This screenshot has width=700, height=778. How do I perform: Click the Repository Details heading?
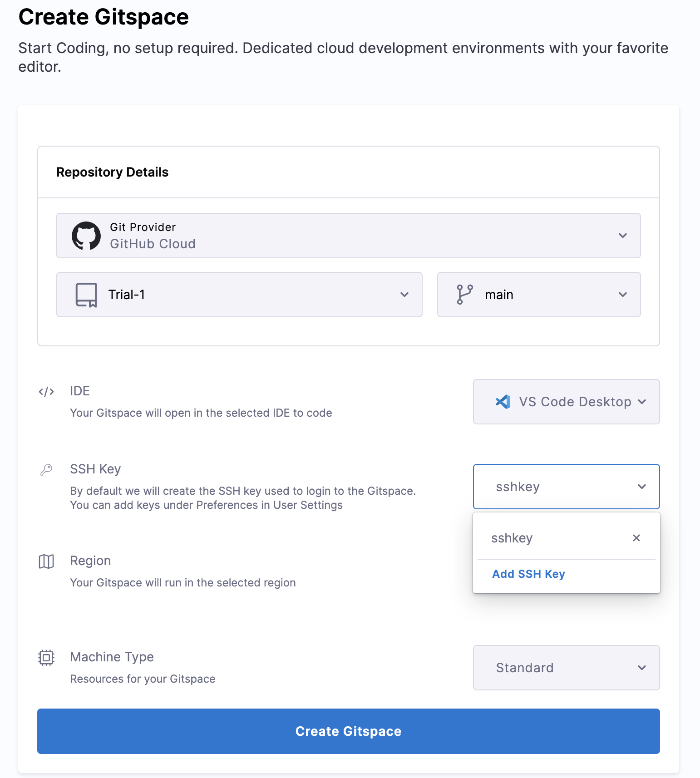[x=112, y=172]
